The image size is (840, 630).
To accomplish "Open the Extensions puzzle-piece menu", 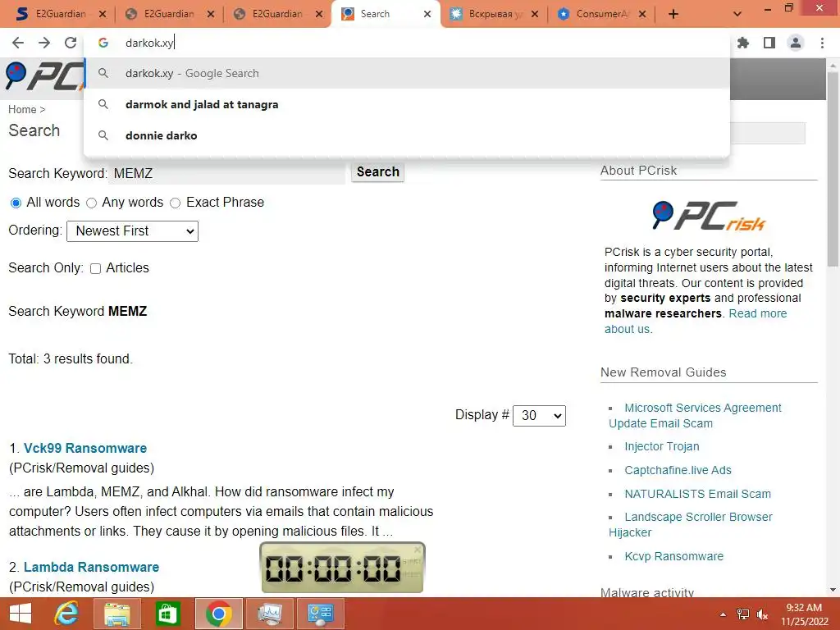I will point(743,43).
